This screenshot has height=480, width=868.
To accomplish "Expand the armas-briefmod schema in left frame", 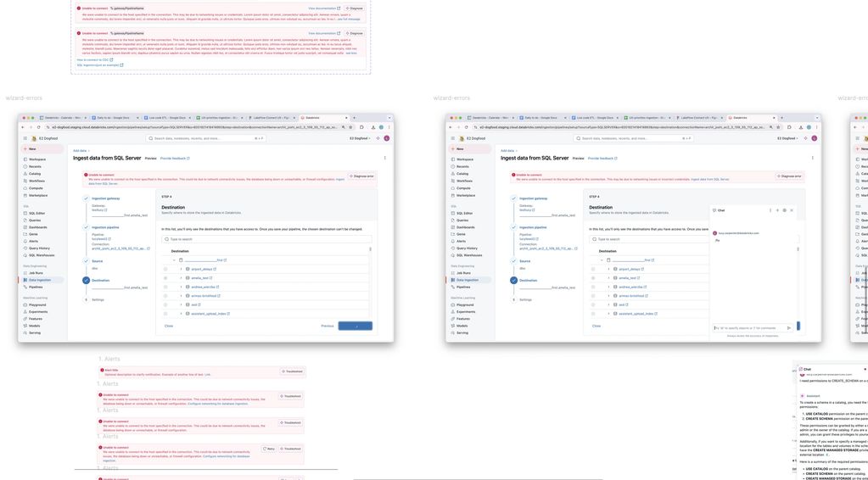I will click(181, 296).
